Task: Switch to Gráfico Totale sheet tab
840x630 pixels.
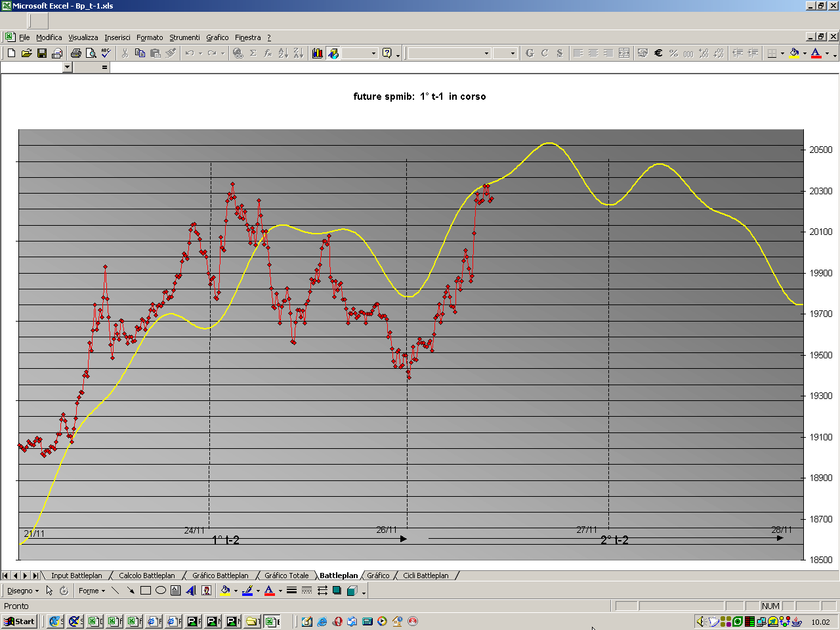Action: point(287,576)
